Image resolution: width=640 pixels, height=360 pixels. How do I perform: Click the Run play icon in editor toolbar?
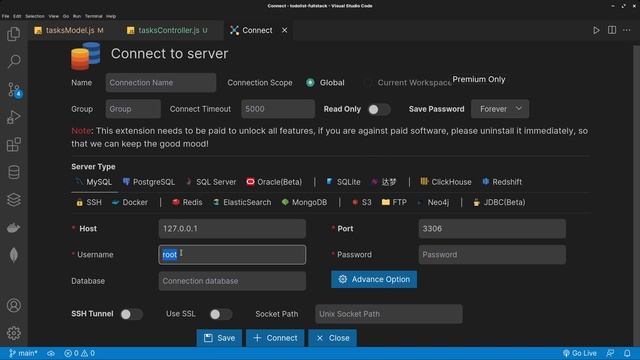[x=596, y=30]
